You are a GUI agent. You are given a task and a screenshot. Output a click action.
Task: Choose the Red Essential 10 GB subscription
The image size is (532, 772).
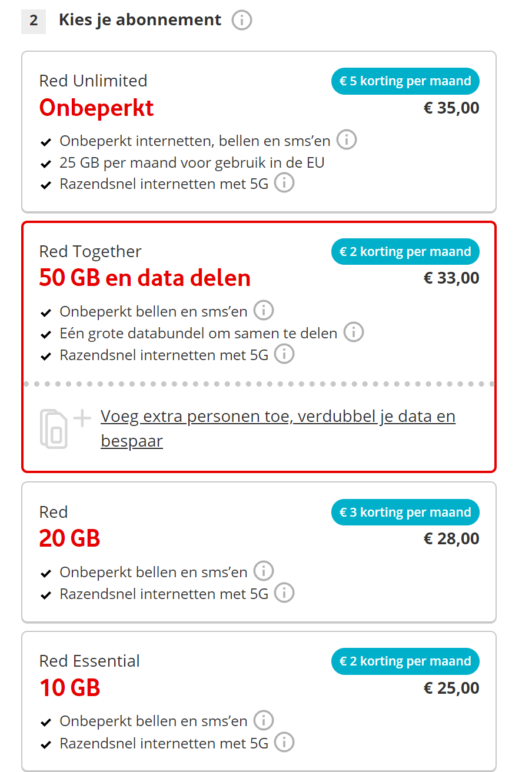click(69, 687)
